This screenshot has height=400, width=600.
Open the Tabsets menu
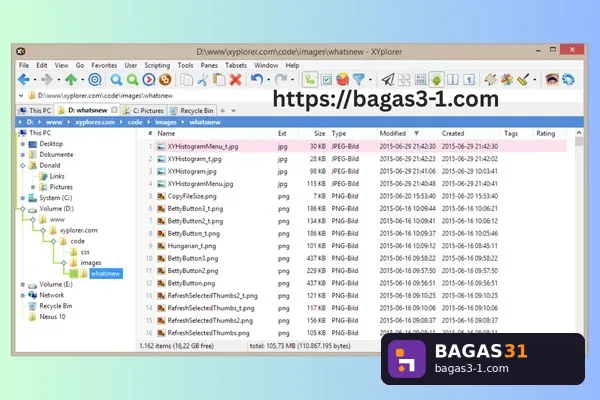(236, 65)
